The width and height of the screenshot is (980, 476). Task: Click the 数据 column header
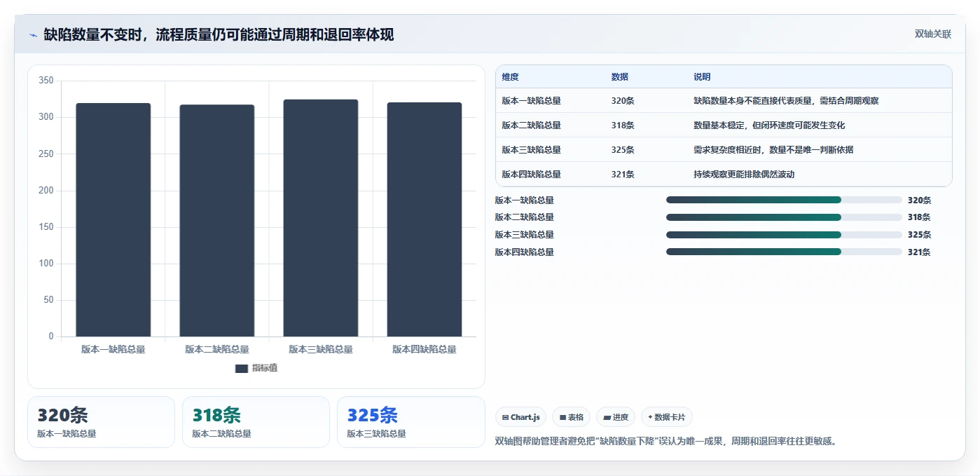[x=620, y=77]
